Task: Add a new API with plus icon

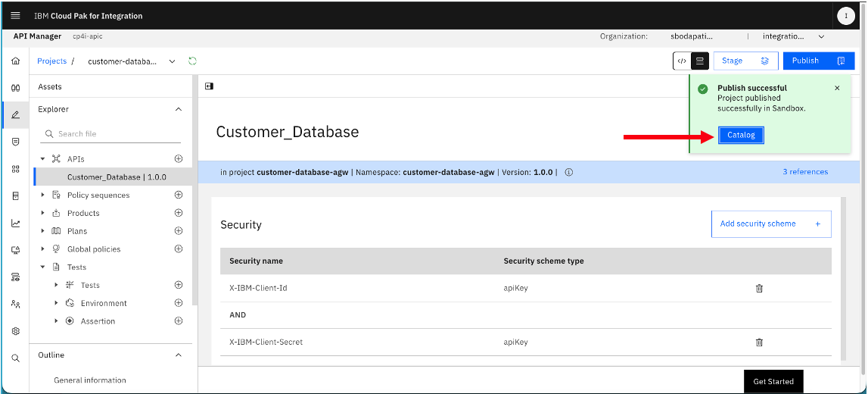Action: click(179, 159)
